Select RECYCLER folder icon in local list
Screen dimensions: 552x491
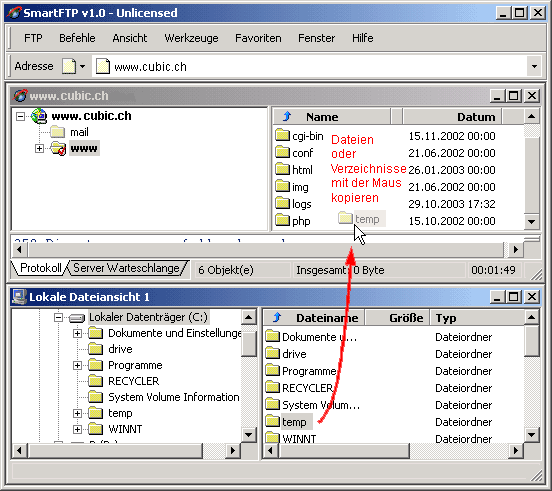[272, 387]
